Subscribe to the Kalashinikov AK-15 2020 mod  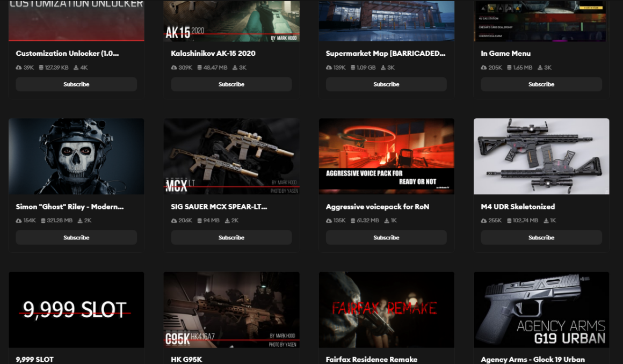[x=231, y=84]
